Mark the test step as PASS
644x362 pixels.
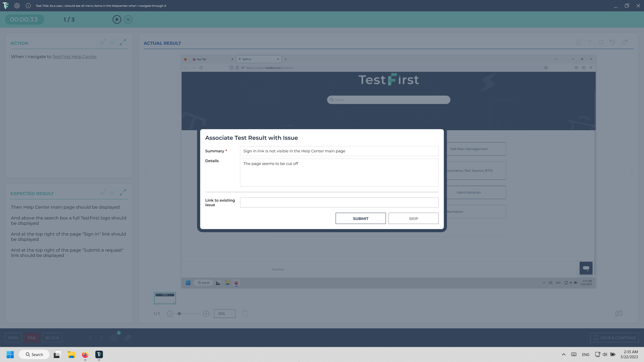[13, 338]
